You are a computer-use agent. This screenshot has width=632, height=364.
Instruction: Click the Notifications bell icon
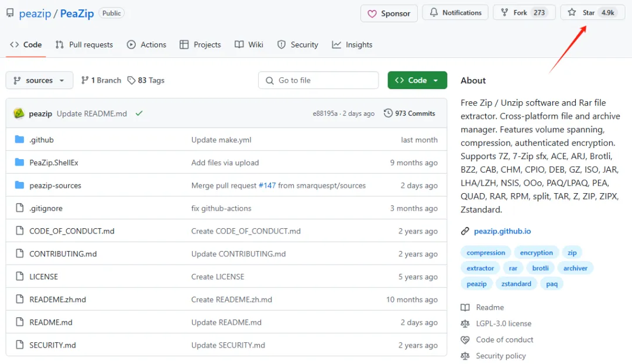(434, 12)
